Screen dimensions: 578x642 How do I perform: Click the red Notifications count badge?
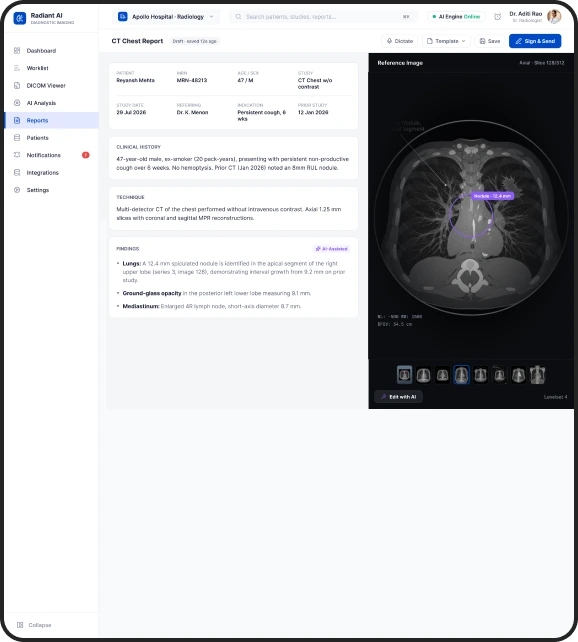pos(86,155)
